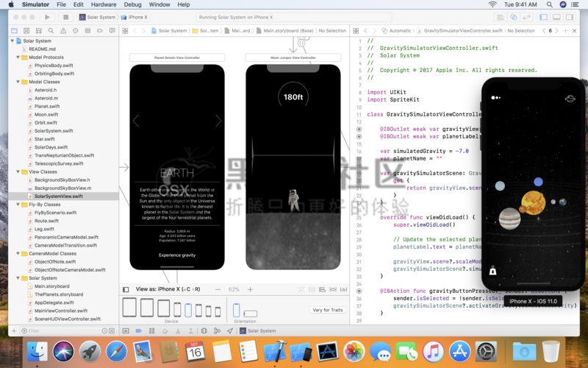This screenshot has height=368, width=588.
Task: Collapse the View Classes group
Action: [18, 172]
